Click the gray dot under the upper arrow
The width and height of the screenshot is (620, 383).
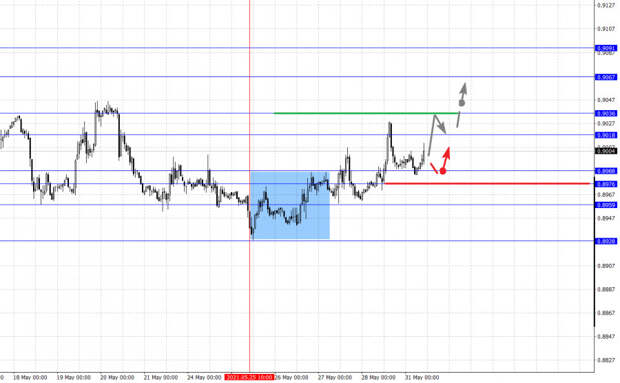tap(461, 103)
